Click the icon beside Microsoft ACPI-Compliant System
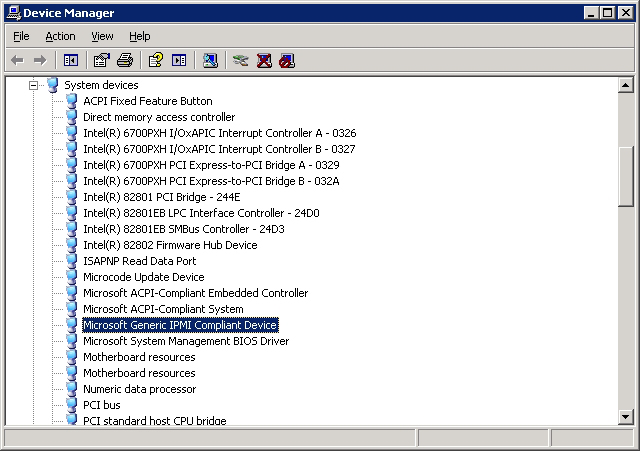 (x=72, y=309)
